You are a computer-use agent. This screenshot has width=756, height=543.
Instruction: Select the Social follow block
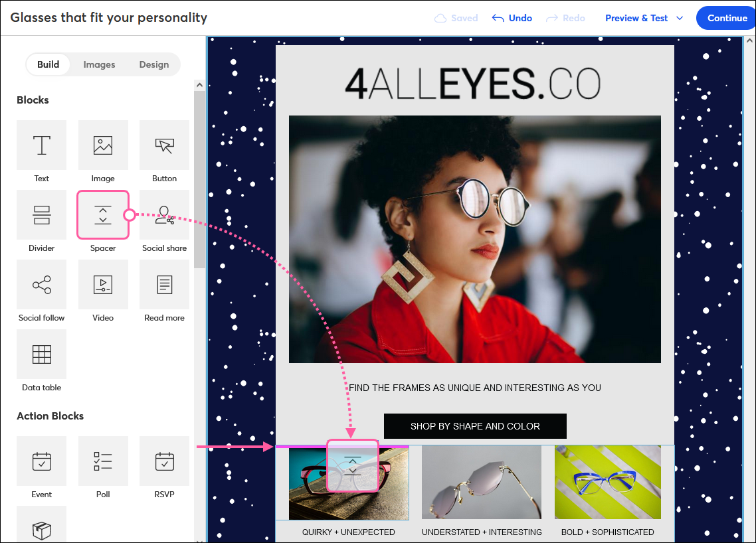(x=41, y=284)
